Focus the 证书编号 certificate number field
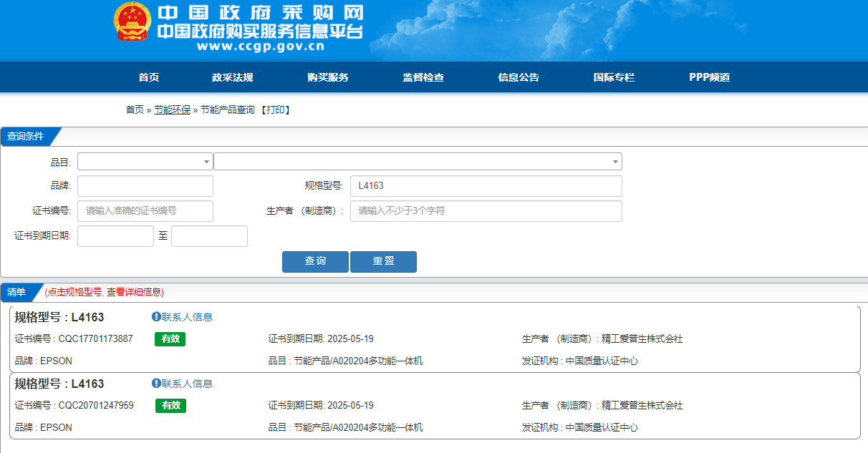This screenshot has height=453, width=868. tap(145, 211)
